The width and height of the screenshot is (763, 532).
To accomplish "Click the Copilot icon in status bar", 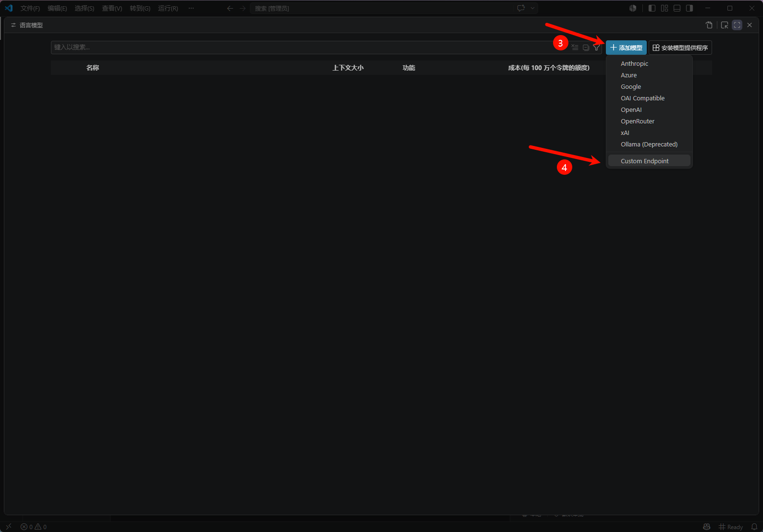I will 706,527.
